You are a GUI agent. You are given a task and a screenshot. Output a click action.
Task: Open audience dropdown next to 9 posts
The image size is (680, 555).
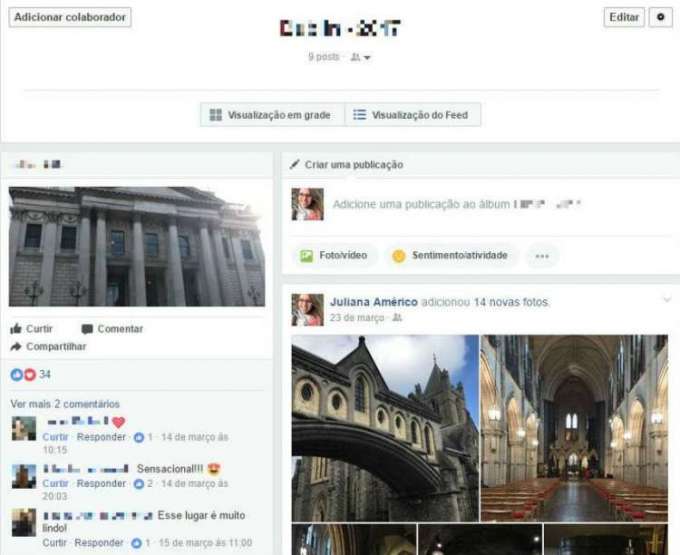(361, 58)
